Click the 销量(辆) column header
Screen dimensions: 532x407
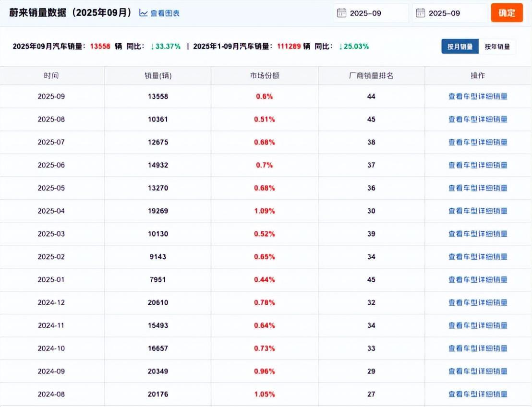click(158, 76)
